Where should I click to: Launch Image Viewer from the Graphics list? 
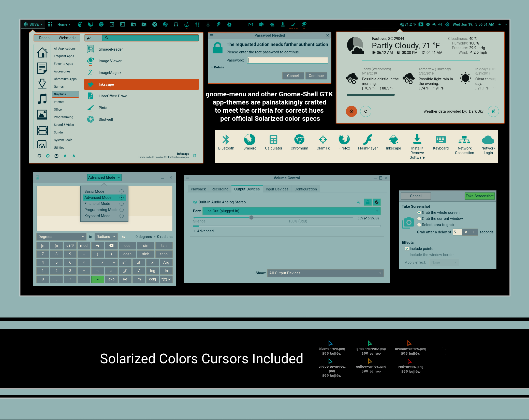pyautogui.click(x=141, y=61)
